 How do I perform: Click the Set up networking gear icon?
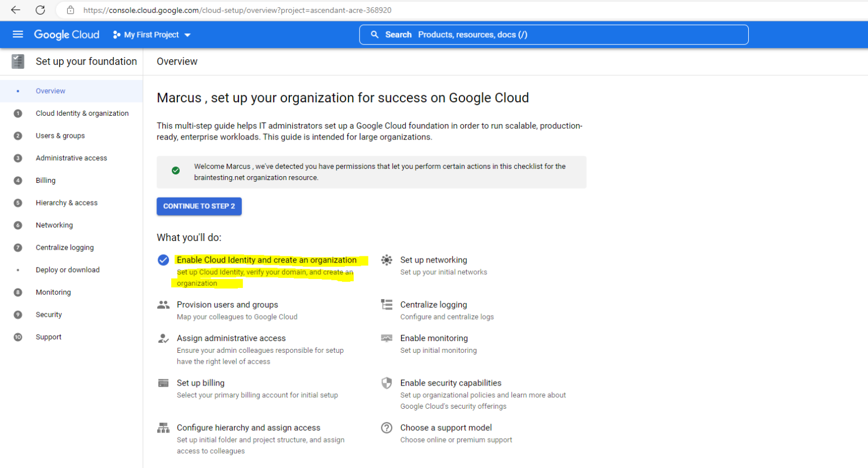coord(387,260)
